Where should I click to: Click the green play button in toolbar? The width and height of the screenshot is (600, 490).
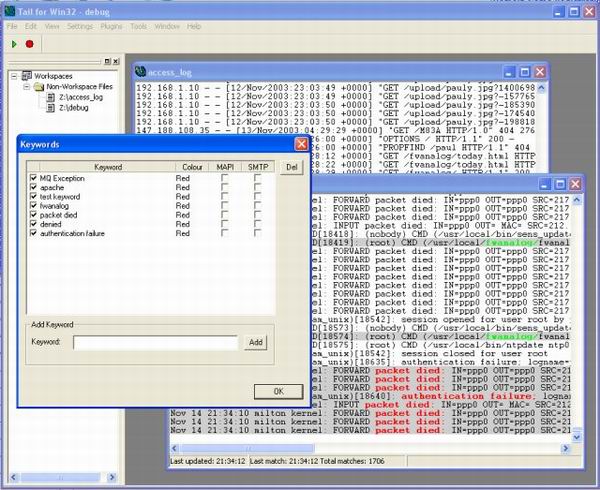15,44
